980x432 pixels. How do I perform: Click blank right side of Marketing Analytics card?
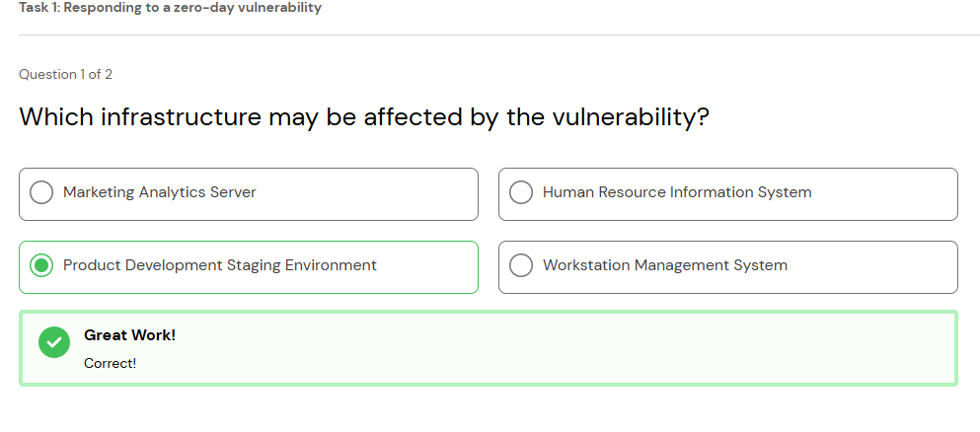pos(395,193)
